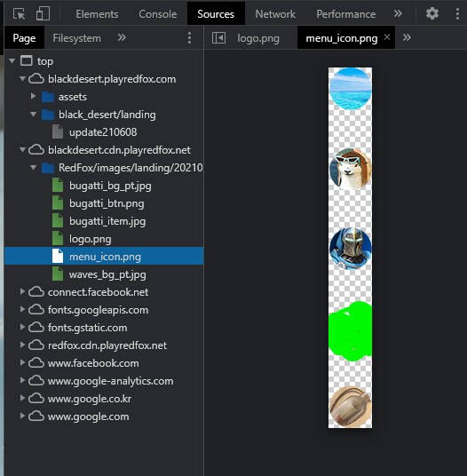This screenshot has width=467, height=476.
Task: Switch to the Network panel tab
Action: tap(275, 14)
